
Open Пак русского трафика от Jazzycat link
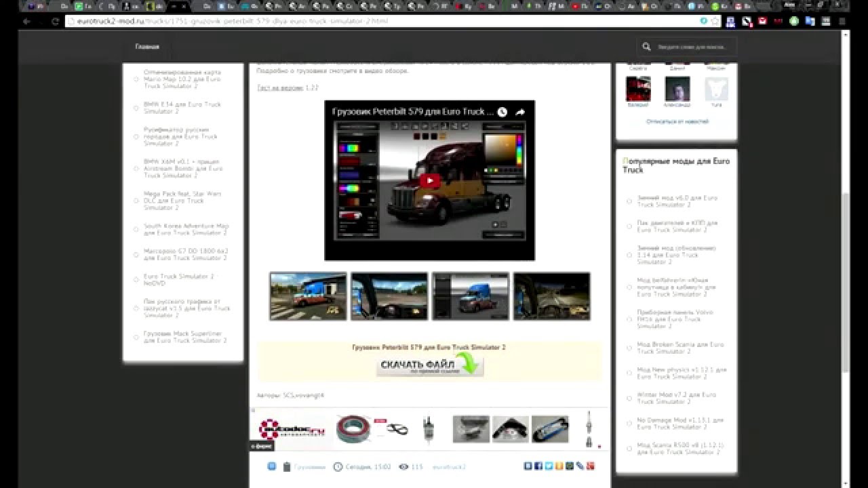[187, 308]
